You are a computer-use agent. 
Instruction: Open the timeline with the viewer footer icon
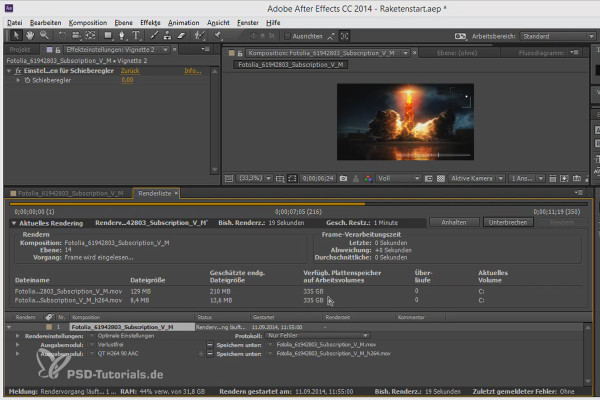pos(577,178)
